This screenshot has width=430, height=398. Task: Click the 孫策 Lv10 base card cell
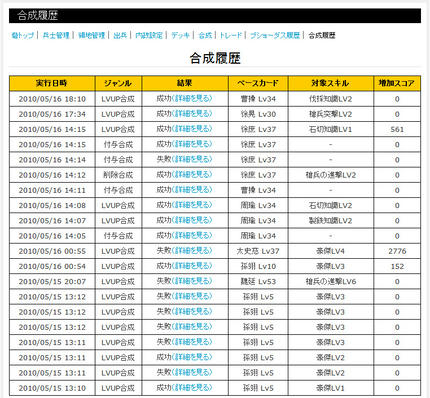258,266
